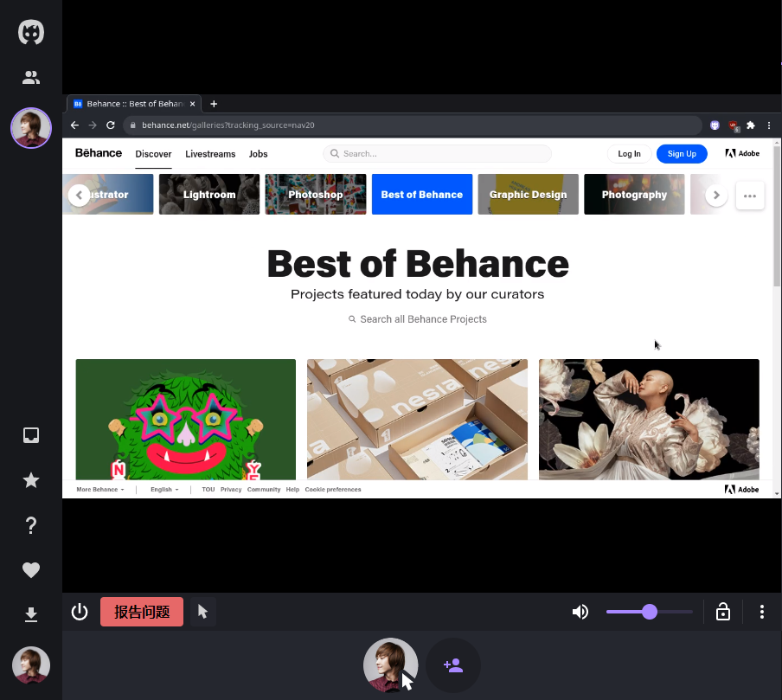Click the padlock site info icon
This screenshot has height=700, width=782.
132,125
